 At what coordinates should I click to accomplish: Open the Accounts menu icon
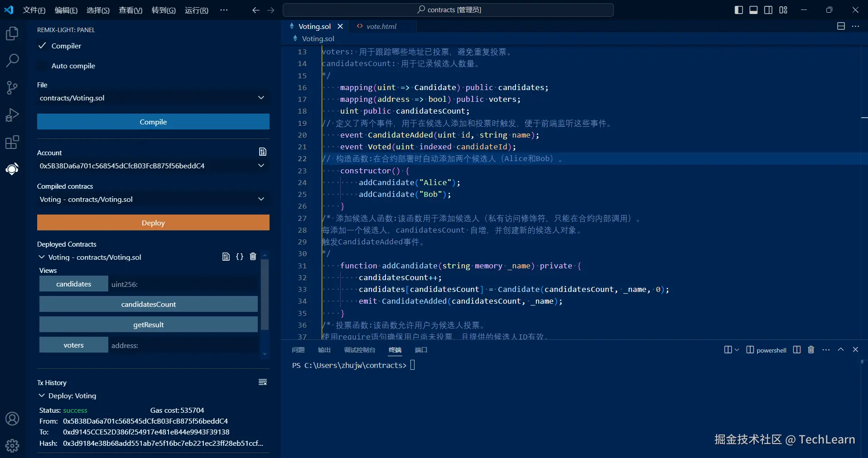12,419
